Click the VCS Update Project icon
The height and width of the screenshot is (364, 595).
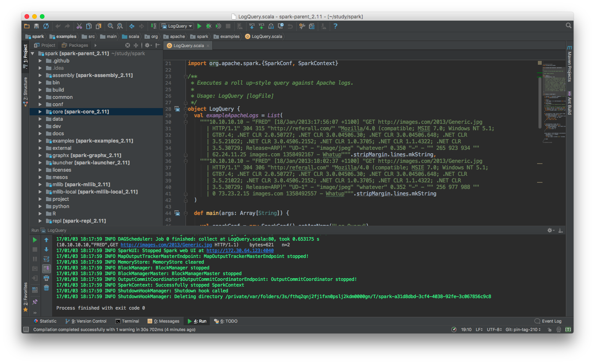pos(252,26)
